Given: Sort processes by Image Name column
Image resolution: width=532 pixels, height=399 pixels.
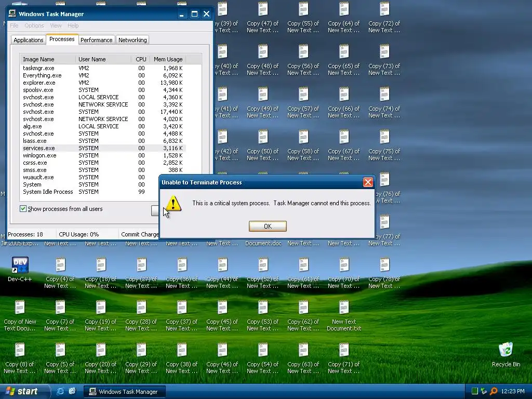Looking at the screenshot, I should coord(48,59).
